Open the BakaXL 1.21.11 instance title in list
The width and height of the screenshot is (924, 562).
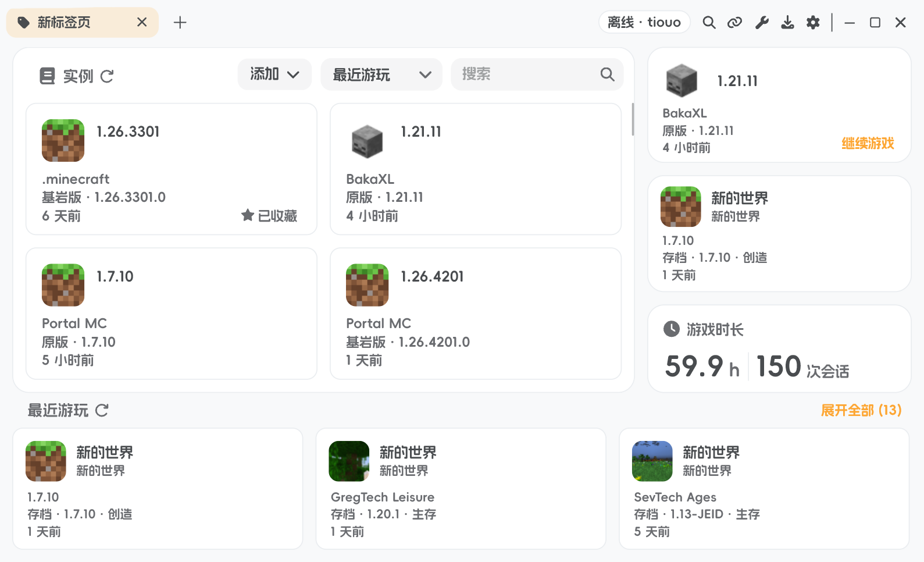click(421, 131)
